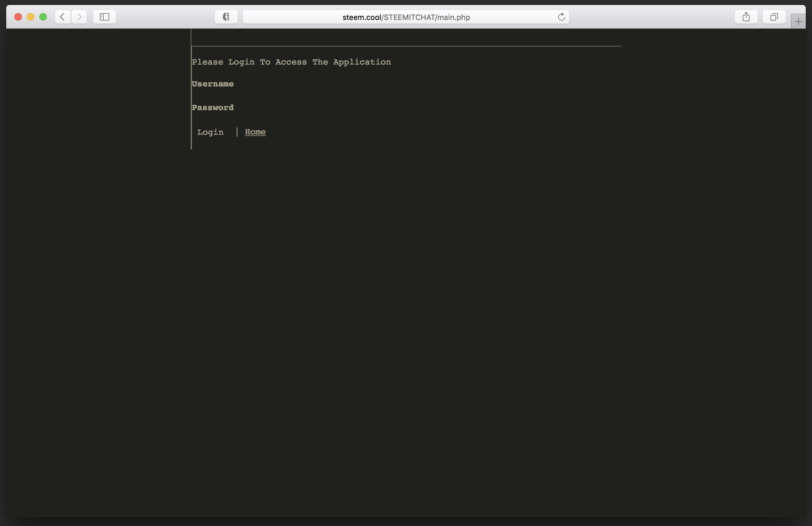
Task: Enter full screen with green button
Action: tap(43, 17)
